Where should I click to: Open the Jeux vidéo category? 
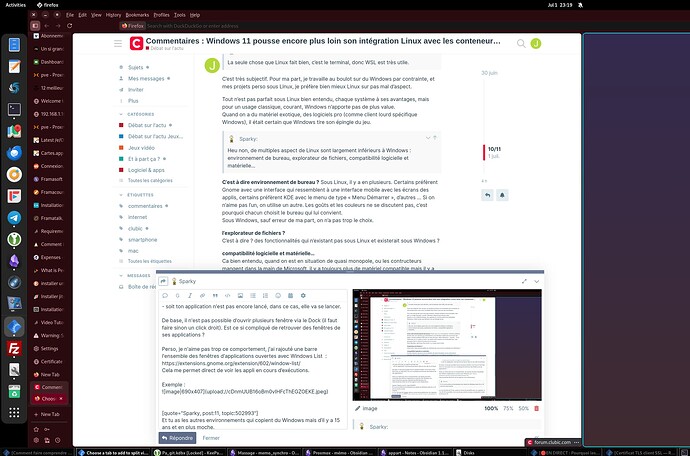pyautogui.click(x=141, y=148)
